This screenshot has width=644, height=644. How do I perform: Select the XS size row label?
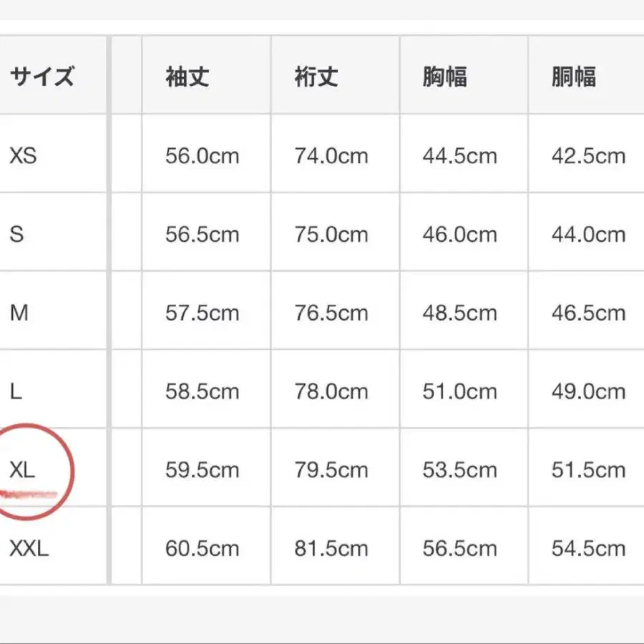click(23, 155)
